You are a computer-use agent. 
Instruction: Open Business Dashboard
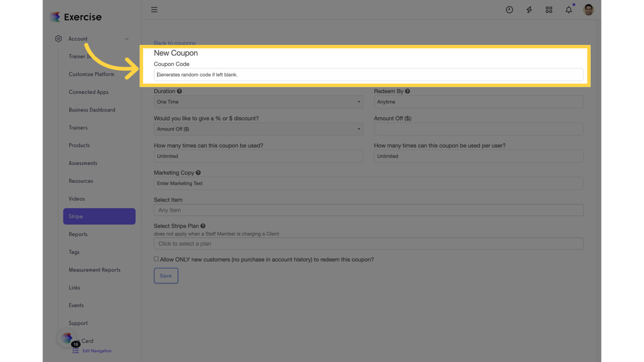coord(92,110)
